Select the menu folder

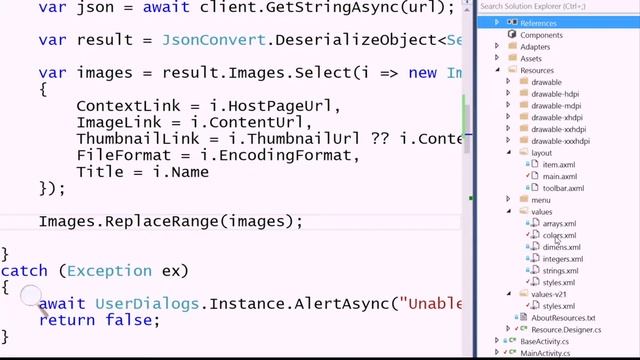[x=541, y=200]
